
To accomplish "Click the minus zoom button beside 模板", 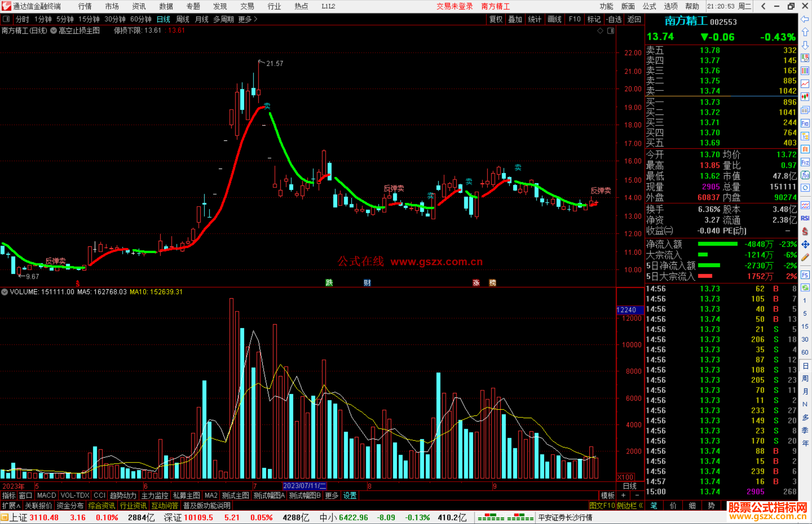I will (637, 495).
